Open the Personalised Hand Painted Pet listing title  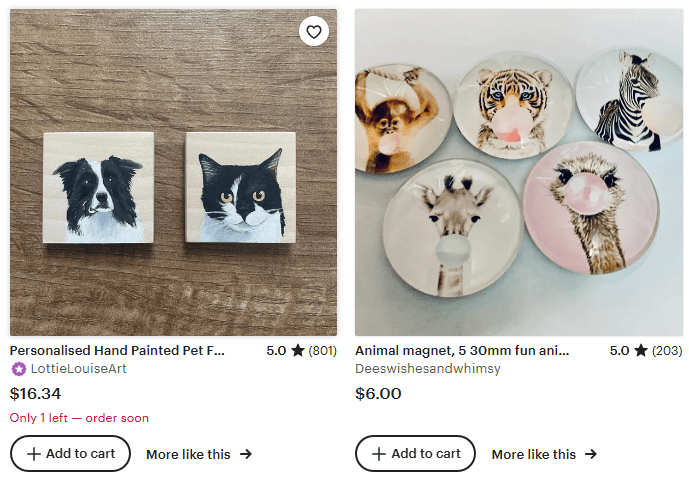pyautogui.click(x=117, y=351)
